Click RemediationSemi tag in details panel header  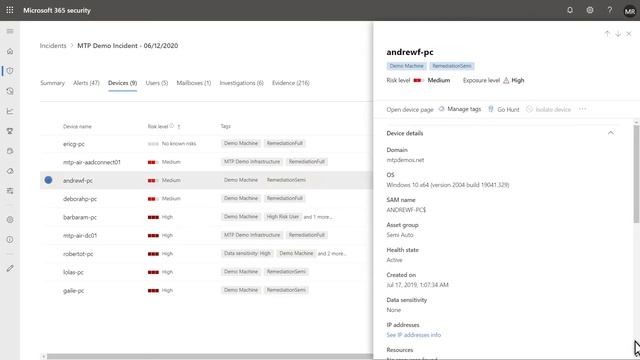pyautogui.click(x=452, y=66)
